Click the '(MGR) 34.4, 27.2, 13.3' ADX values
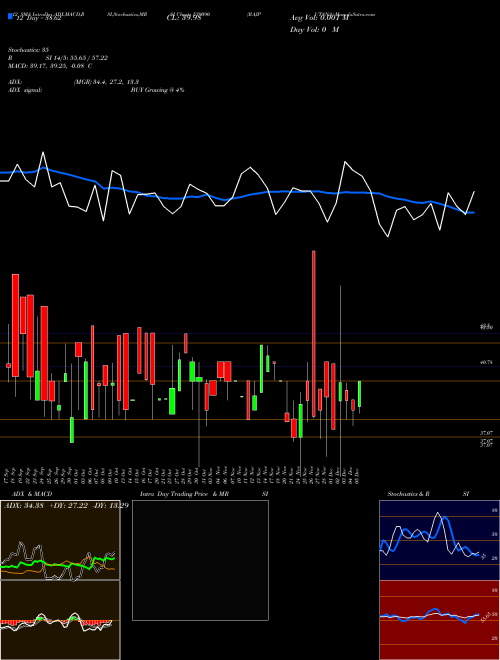 click(x=106, y=82)
